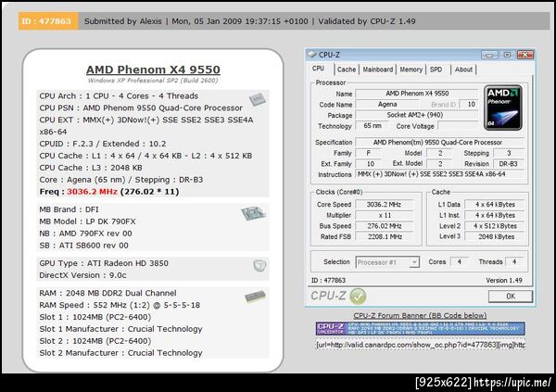The height and width of the screenshot is (392, 556).
Task: Maximize the CPU-Z window
Action: 507,55
